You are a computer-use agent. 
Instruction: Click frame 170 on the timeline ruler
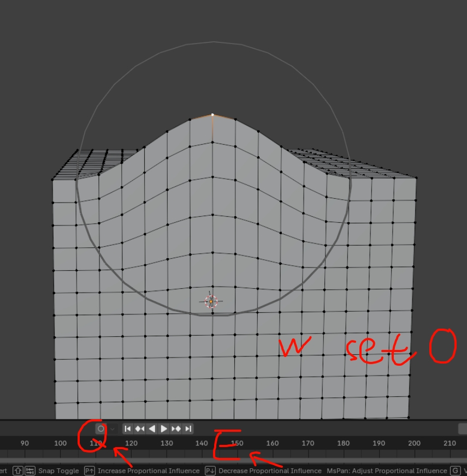tap(308, 443)
